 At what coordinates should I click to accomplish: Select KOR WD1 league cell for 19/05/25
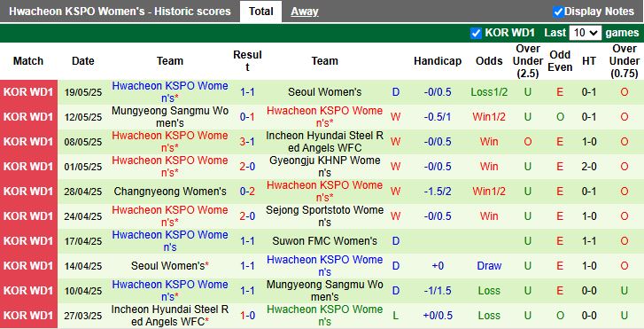click(x=28, y=92)
